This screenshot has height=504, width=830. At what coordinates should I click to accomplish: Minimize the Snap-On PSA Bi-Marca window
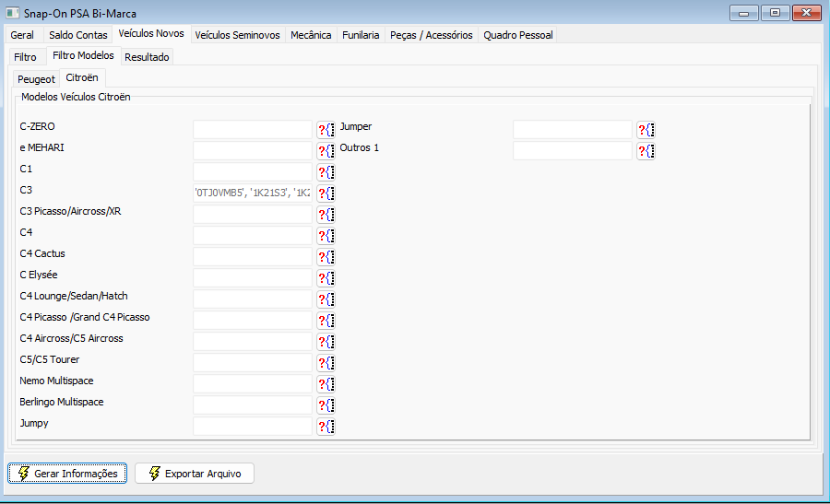(743, 13)
